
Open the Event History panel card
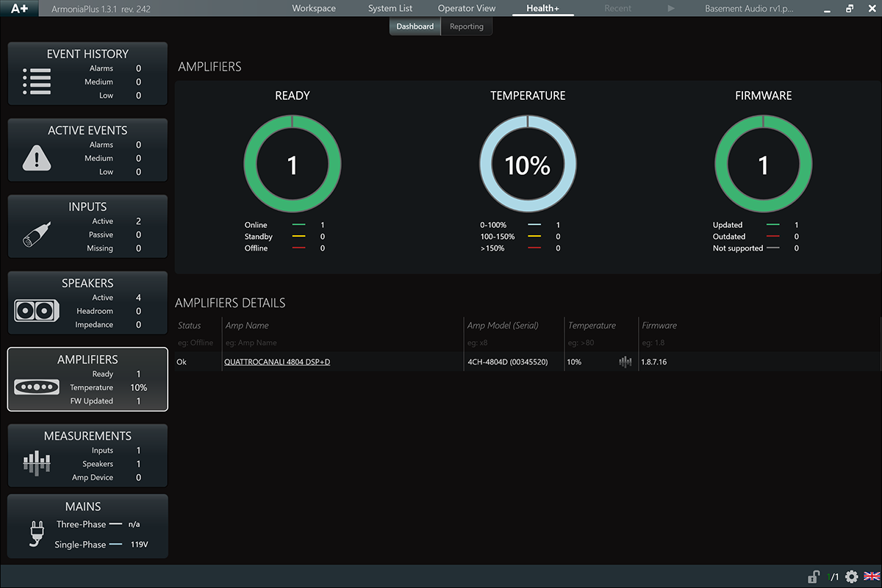(x=87, y=73)
